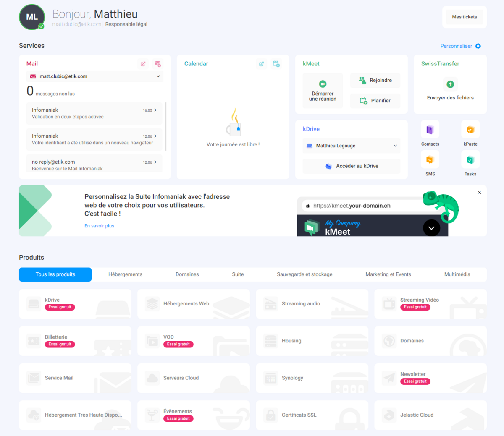Screen dimensions: 504x436
Task: Switch to Marketing et Events tab
Action: tap(388, 274)
